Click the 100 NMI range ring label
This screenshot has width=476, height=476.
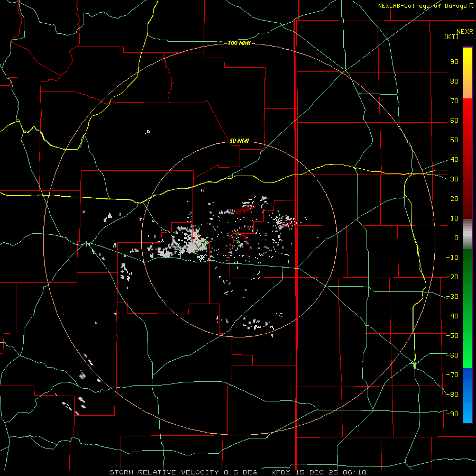point(239,43)
